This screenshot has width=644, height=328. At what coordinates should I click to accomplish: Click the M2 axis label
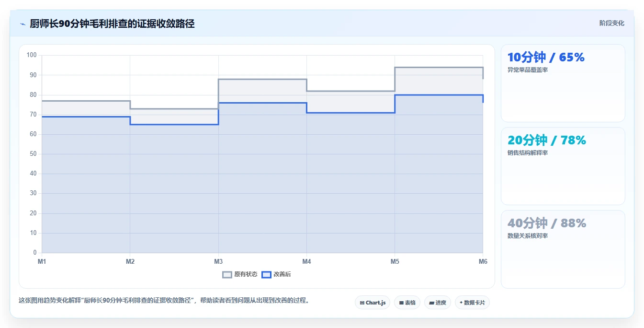(x=130, y=261)
